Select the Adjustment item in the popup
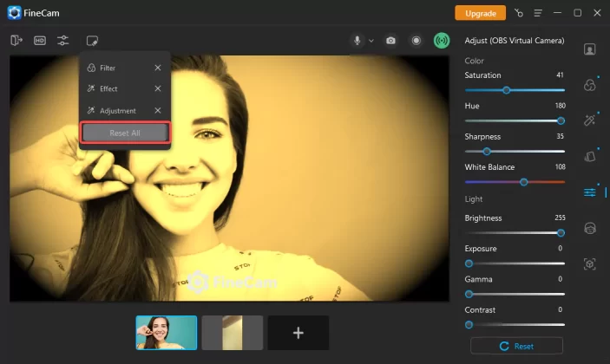This screenshot has width=610, height=364. (x=117, y=111)
